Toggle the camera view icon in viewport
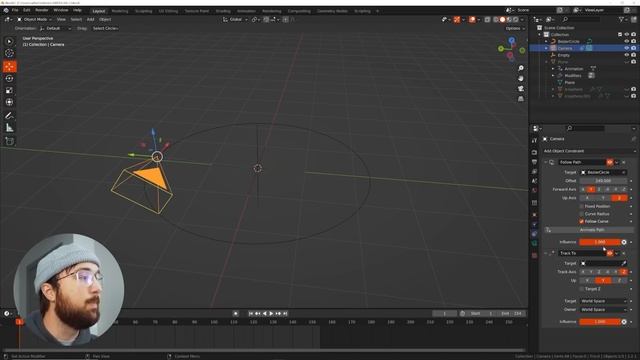 (x=521, y=89)
